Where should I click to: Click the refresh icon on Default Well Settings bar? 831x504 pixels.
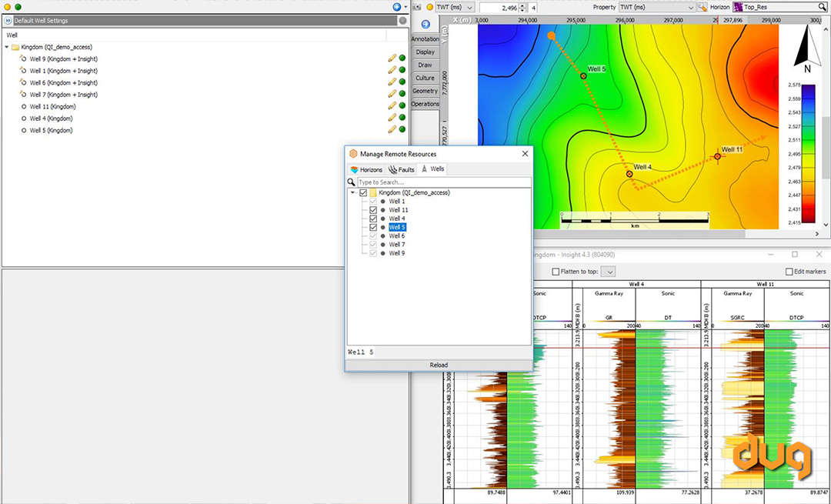(x=404, y=21)
